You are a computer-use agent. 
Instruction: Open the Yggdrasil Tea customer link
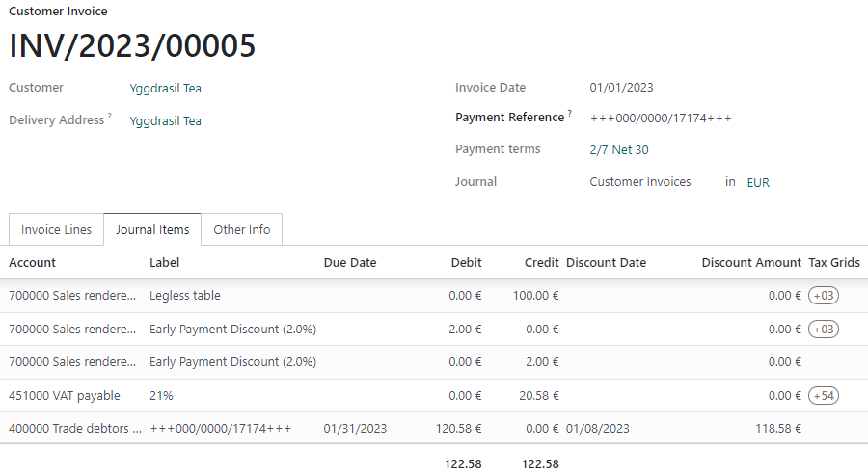[165, 89]
